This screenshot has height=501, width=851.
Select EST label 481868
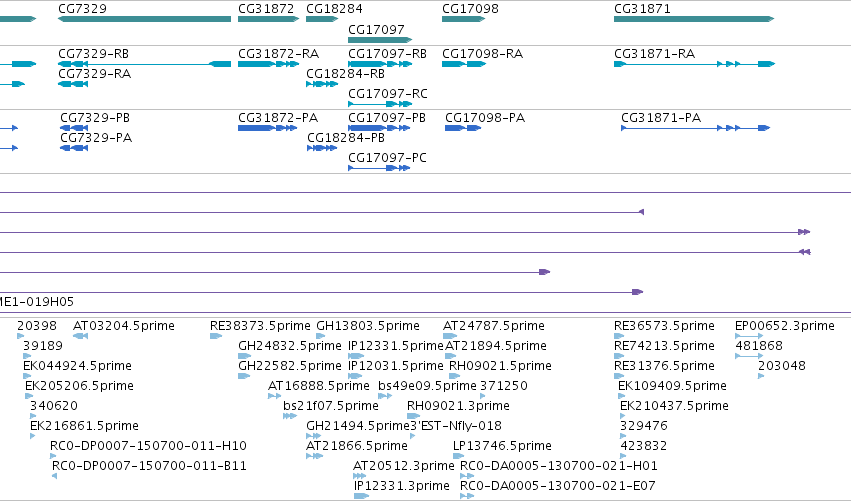pos(759,346)
